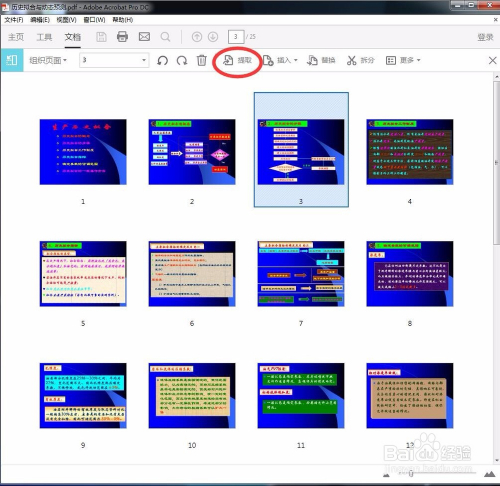Close the organize pages toolbar
This screenshot has height=486, width=500.
(x=492, y=60)
